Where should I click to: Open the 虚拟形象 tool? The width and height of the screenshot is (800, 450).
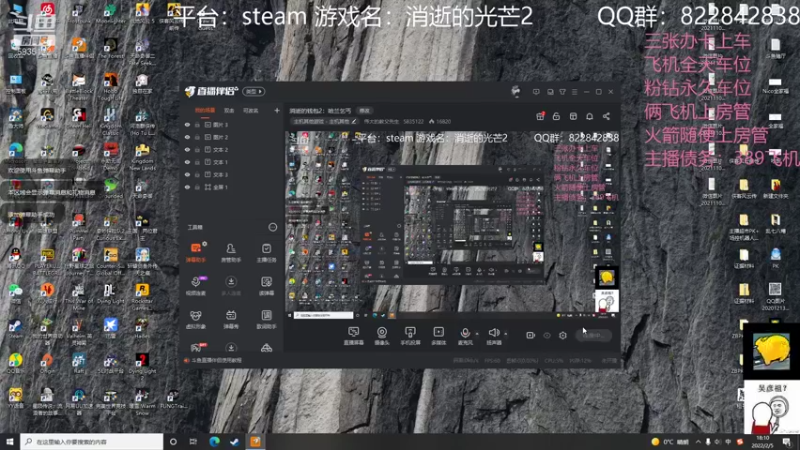[x=196, y=319]
